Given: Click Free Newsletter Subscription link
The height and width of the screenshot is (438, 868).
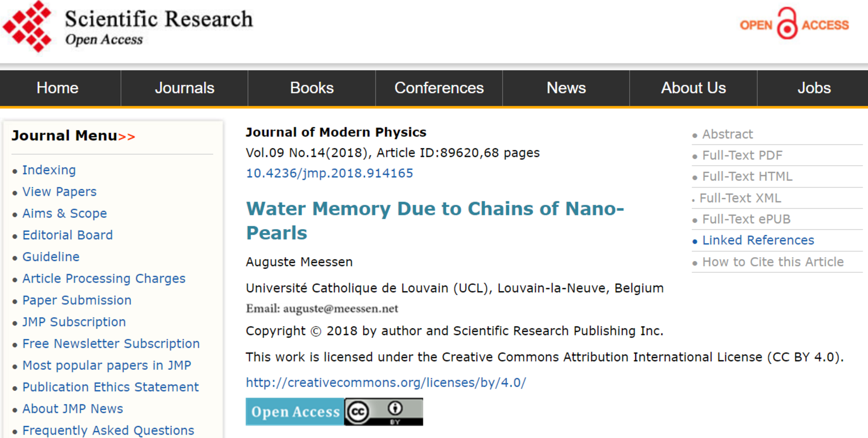Looking at the screenshot, I should [111, 344].
